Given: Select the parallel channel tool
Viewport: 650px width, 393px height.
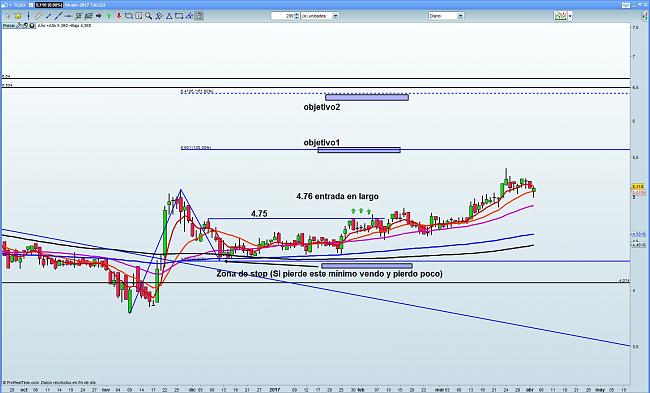Looking at the screenshot, I should click(x=88, y=16).
